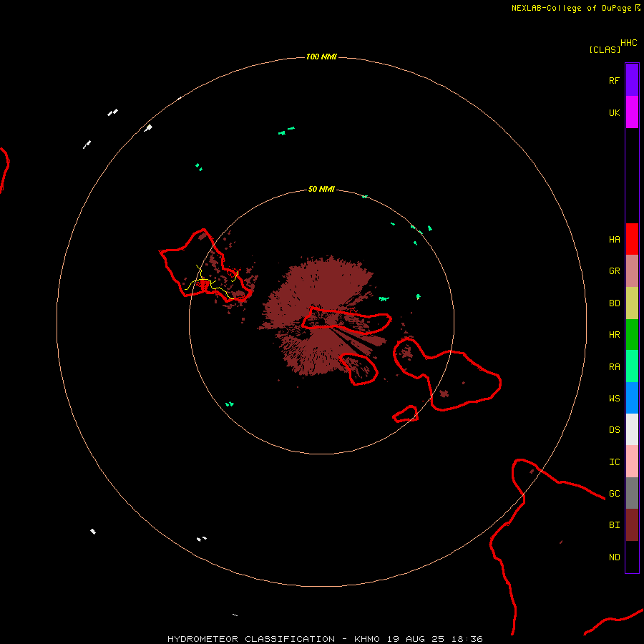Click the [CLAS] legend header
Screen dimensions: 644x644
coord(605,49)
